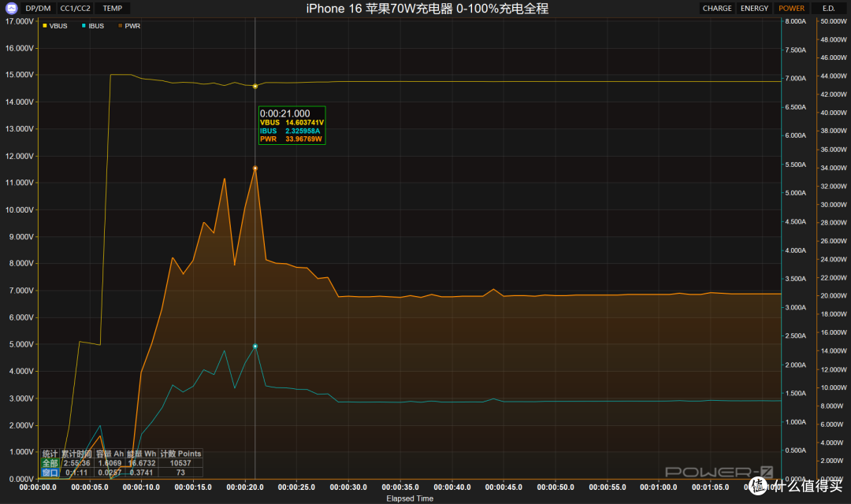Click the IBUS marker on the cyan curve
The image size is (851, 504).
(x=255, y=346)
